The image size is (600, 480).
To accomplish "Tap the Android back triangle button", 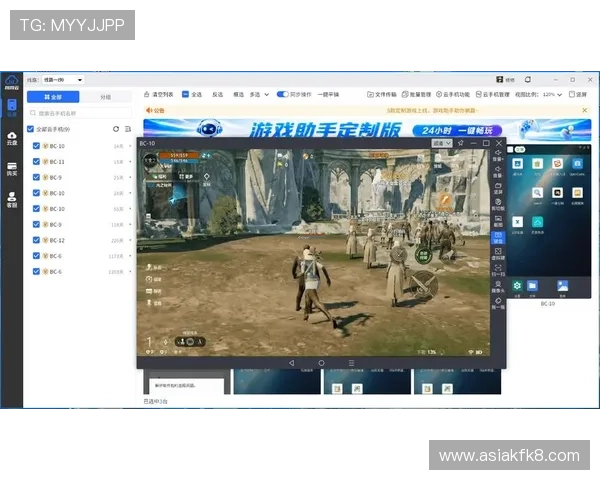I will [x=292, y=362].
